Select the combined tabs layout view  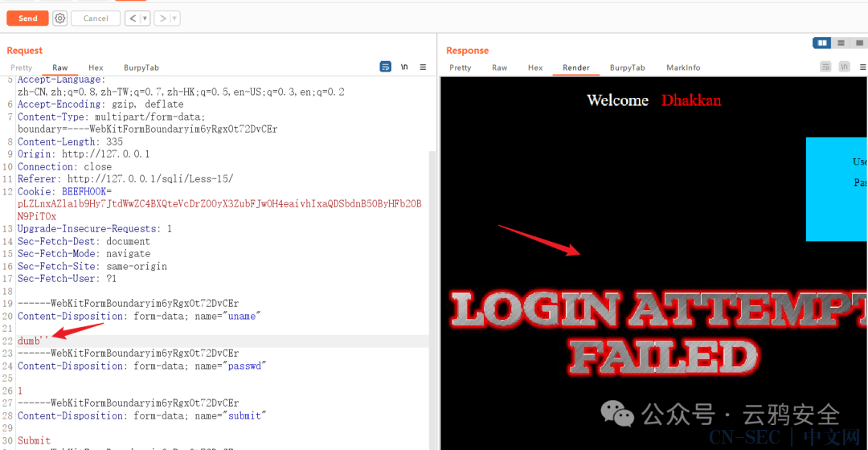(859, 43)
